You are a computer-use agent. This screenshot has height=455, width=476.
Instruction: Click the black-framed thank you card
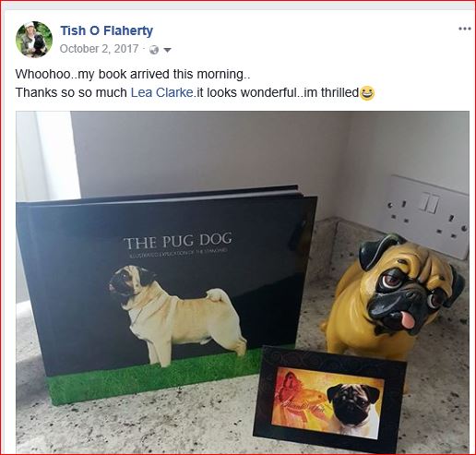(x=329, y=398)
